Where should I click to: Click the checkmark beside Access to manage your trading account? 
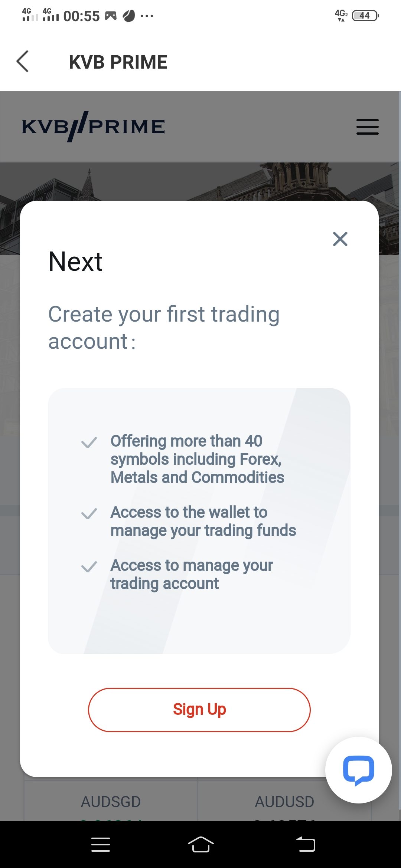pos(89,567)
